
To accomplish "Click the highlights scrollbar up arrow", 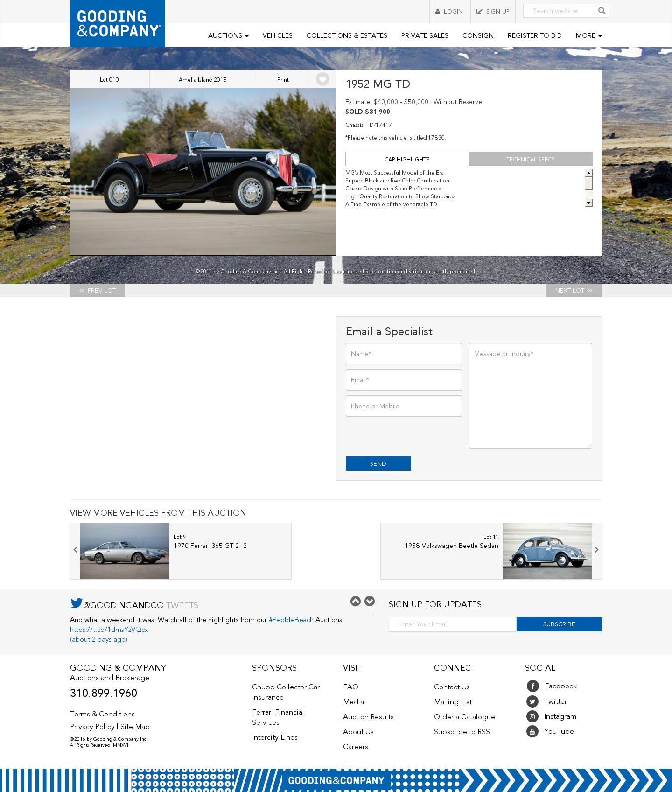I will coord(589,173).
